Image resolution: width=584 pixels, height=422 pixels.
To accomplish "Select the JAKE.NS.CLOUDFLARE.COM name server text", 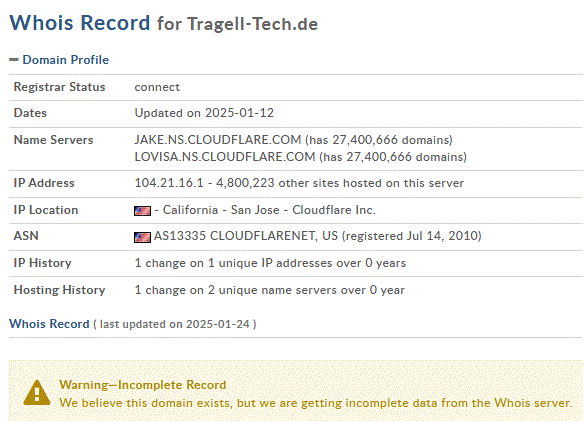I will pyautogui.click(x=218, y=140).
